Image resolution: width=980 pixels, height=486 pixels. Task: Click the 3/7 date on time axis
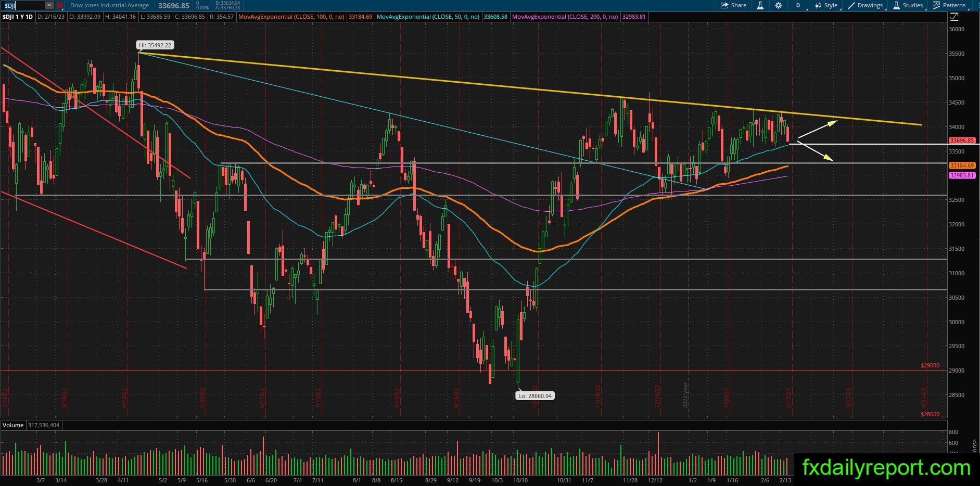click(41, 480)
